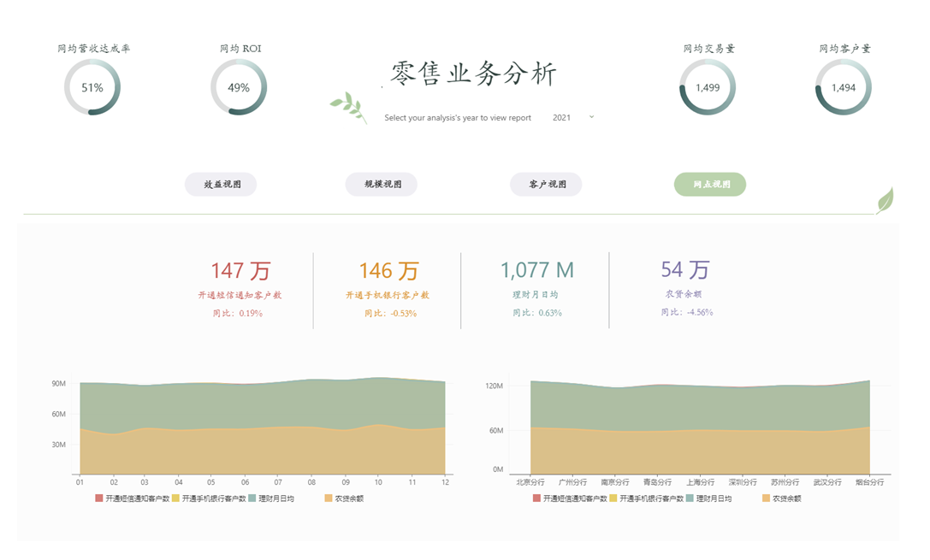930x560 pixels.
Task: Click the 零售业务分析 dashboard title
Action: tap(473, 74)
